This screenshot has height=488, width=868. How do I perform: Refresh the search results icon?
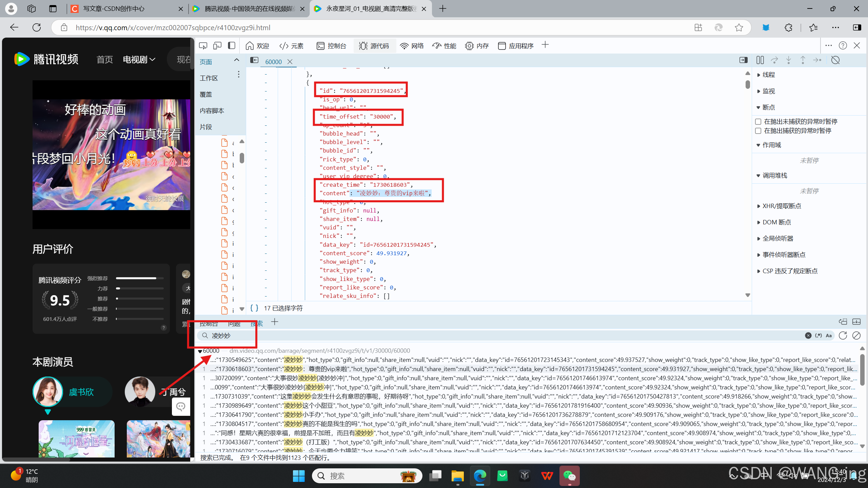[843, 335]
